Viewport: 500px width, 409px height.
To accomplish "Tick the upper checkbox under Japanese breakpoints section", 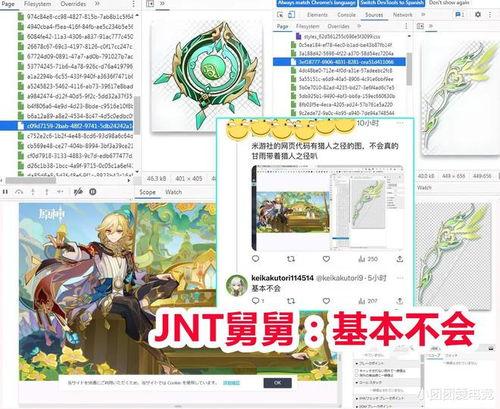I will point(357,371).
